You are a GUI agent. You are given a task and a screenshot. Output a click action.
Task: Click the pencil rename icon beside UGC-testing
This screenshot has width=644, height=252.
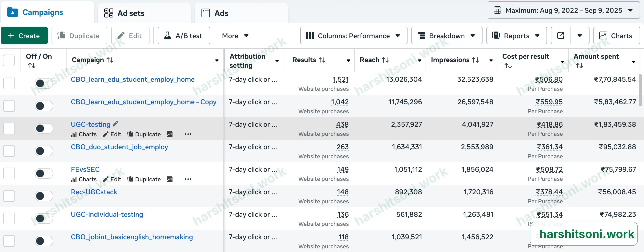click(115, 124)
